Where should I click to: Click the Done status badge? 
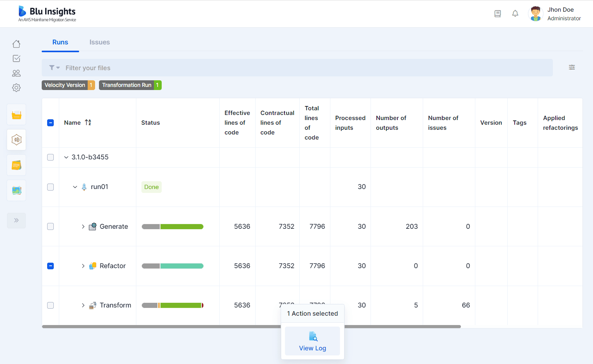point(152,187)
